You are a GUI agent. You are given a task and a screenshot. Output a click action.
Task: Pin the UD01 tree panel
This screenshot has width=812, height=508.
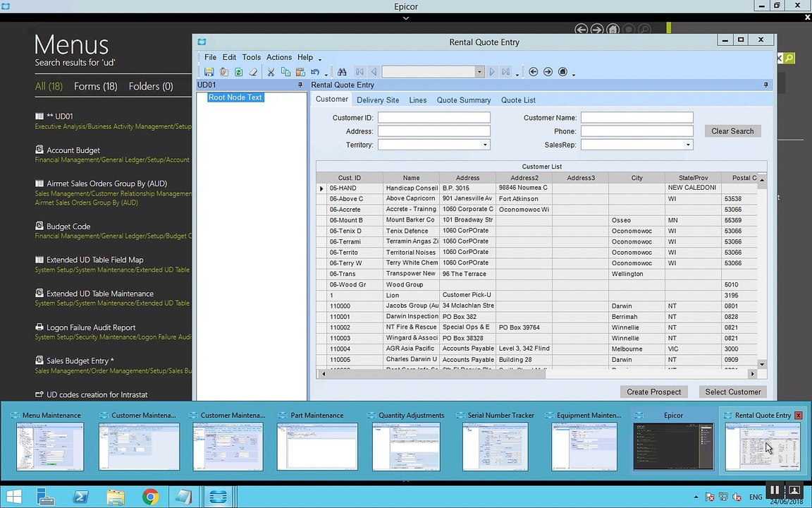300,85
